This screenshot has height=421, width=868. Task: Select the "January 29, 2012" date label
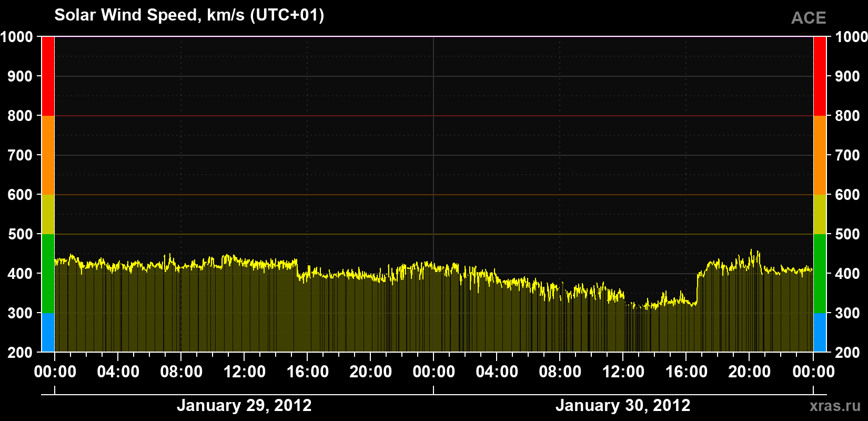(244, 406)
